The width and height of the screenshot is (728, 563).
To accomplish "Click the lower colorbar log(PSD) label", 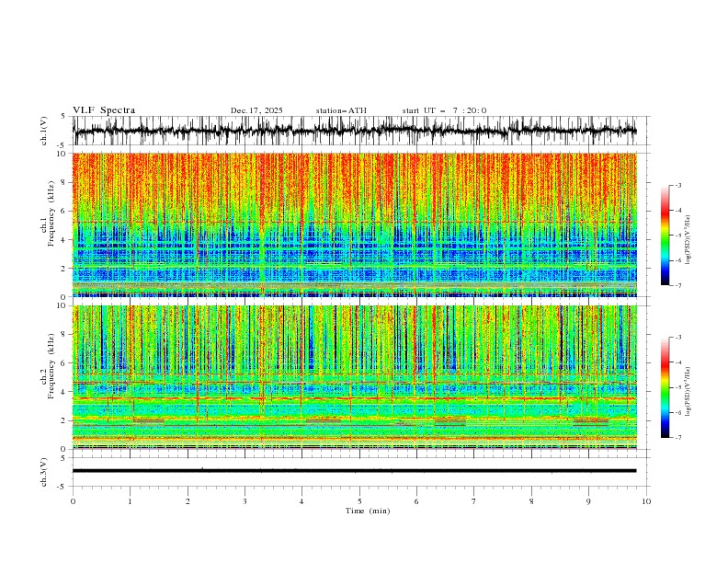I will (688, 392).
